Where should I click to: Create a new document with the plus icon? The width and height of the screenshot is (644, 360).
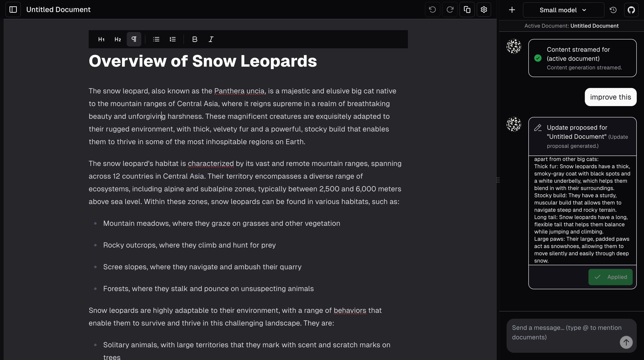[x=512, y=10]
